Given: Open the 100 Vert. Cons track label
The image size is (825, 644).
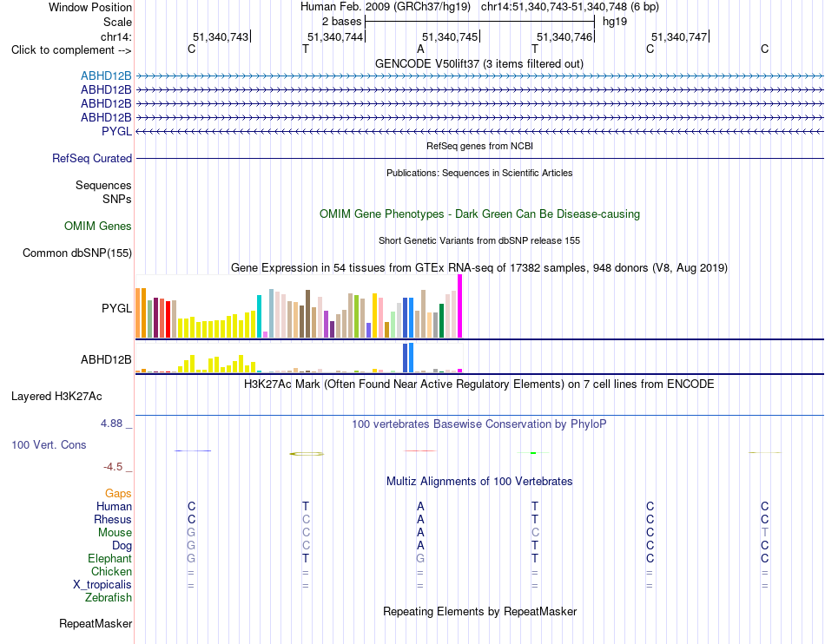Looking at the screenshot, I should [49, 444].
